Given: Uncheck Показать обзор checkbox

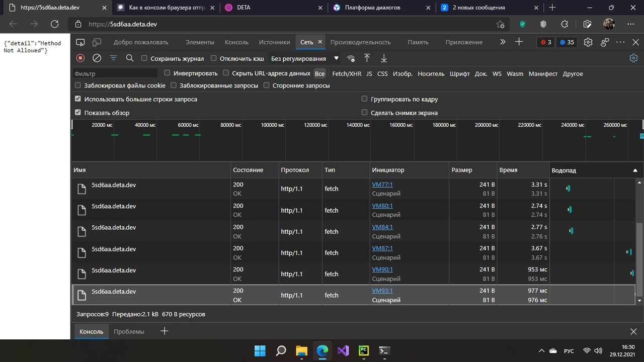Looking at the screenshot, I should click(77, 113).
